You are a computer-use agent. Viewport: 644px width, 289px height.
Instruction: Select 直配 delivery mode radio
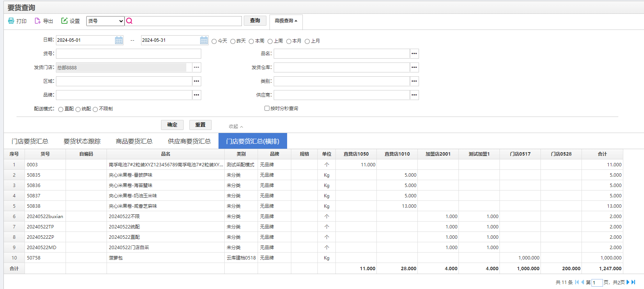pyautogui.click(x=61, y=109)
